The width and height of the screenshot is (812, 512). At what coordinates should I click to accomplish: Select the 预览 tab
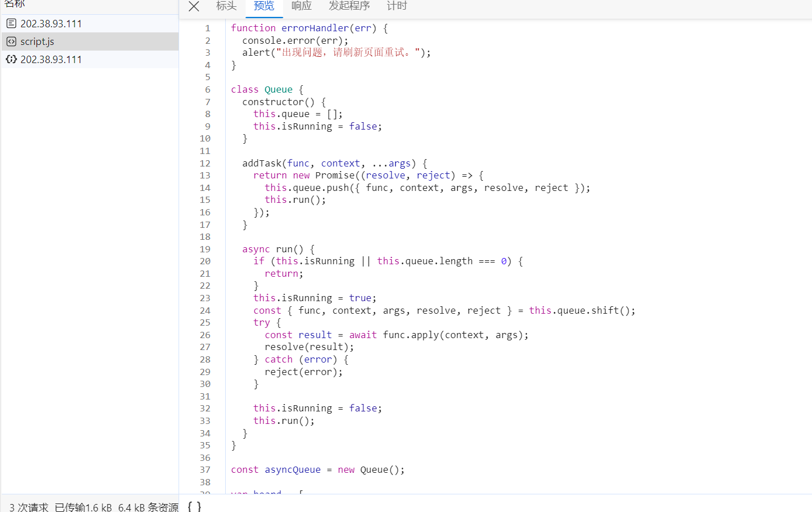point(264,6)
